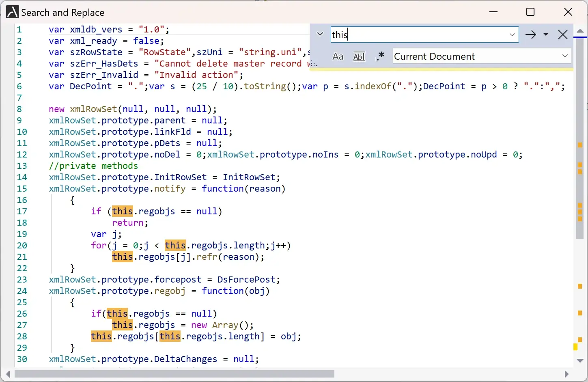Close the find panel with X
This screenshot has width=588, height=382.
[562, 35]
